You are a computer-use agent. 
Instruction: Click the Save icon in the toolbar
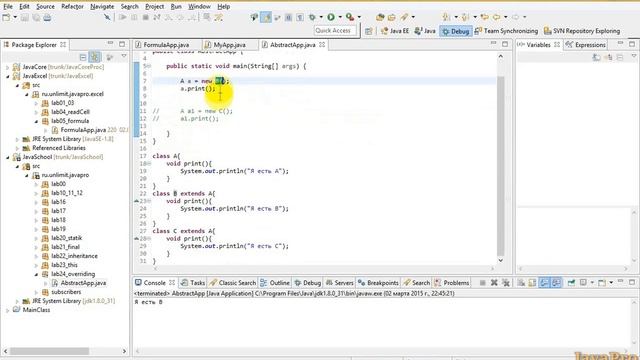click(x=25, y=17)
